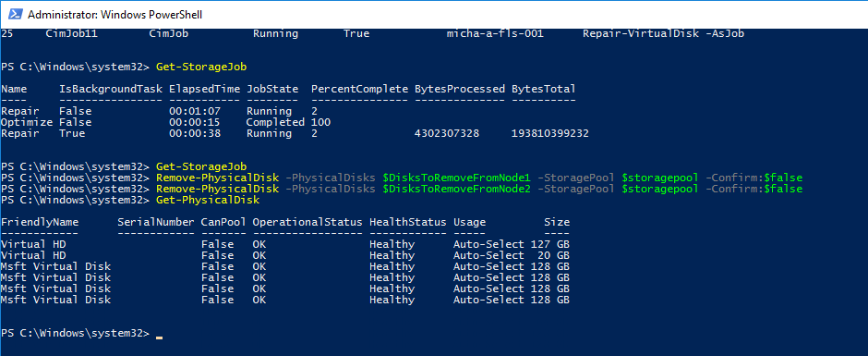
Task: Select the 'micha-a-fls-001' location text
Action: click(495, 34)
